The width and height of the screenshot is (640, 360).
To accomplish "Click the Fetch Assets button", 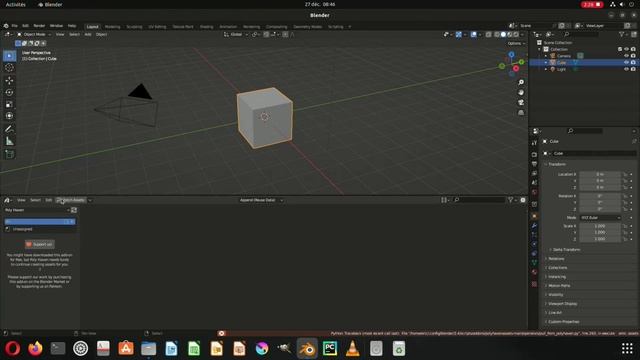I will (x=71, y=200).
